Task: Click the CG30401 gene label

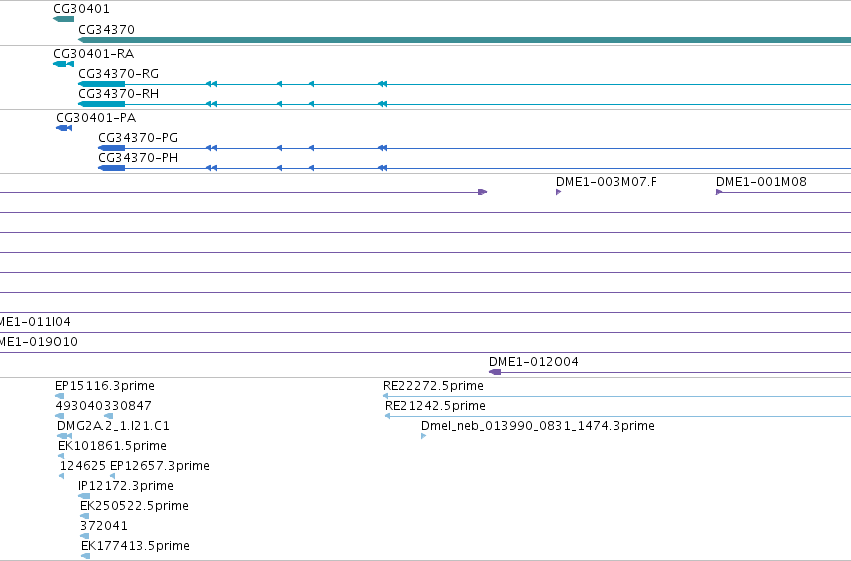Action: [x=81, y=9]
